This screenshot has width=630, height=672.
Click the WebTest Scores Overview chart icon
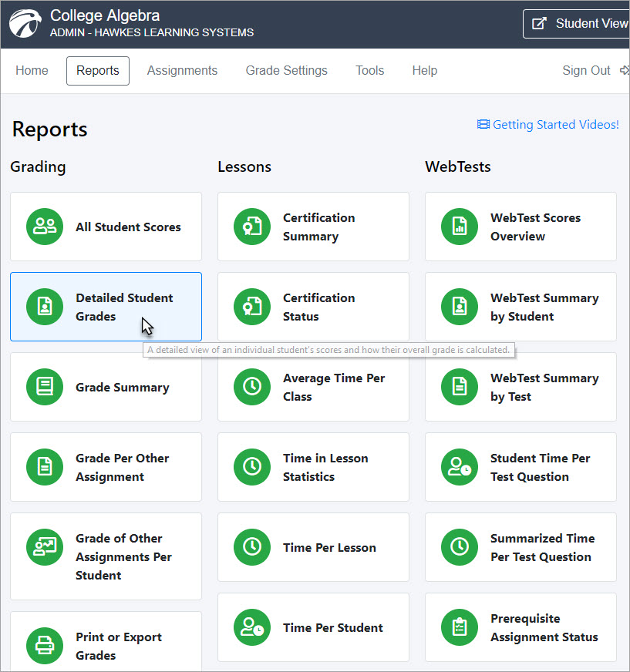coord(460,227)
